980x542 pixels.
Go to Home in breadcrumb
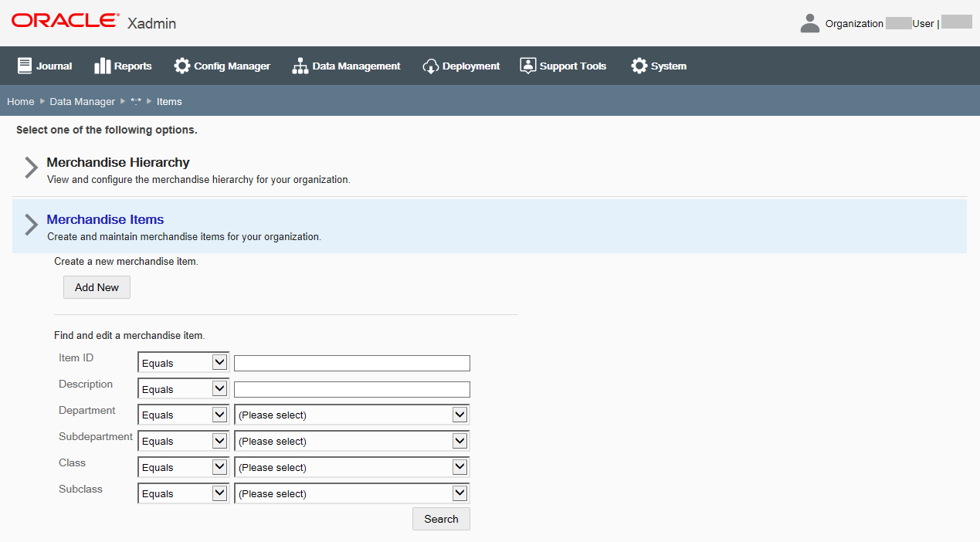point(21,101)
